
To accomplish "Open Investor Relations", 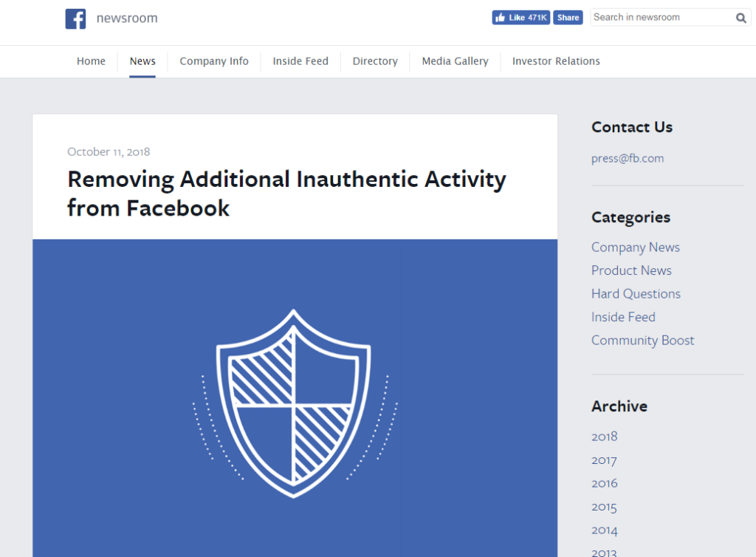I will click(x=556, y=61).
